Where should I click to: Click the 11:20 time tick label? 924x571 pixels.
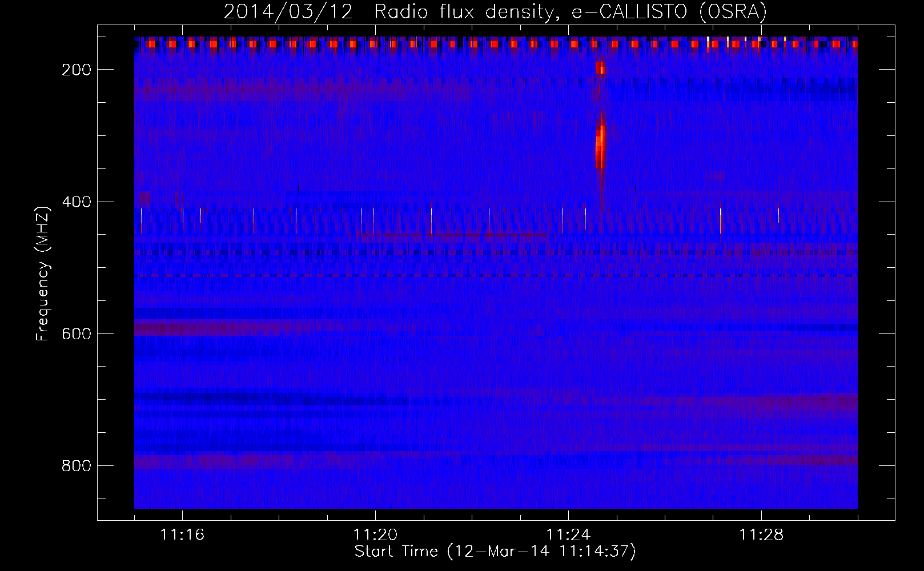(375, 534)
